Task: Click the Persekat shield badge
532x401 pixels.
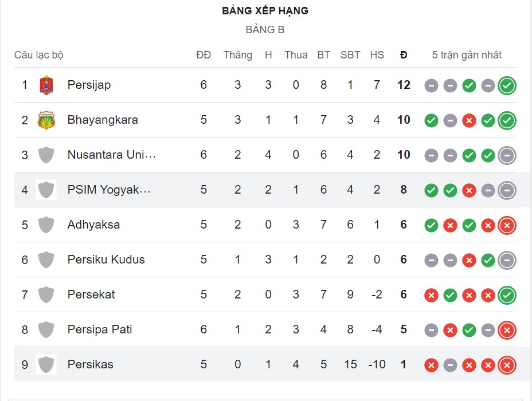Action: point(45,294)
